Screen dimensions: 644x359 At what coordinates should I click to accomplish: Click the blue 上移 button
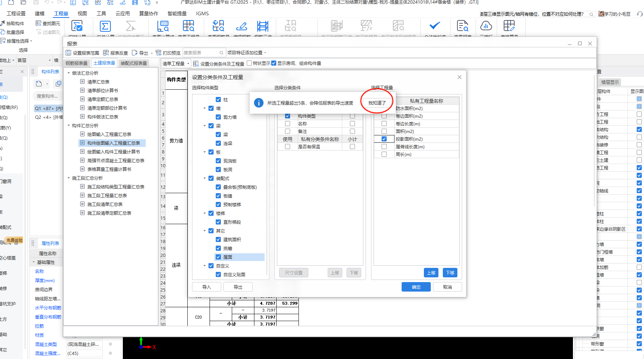click(x=431, y=273)
